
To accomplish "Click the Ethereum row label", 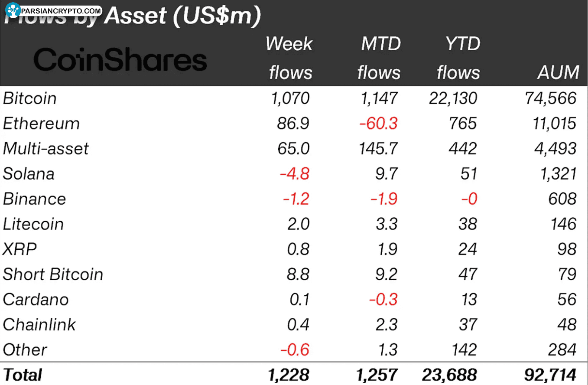I will tap(42, 124).
